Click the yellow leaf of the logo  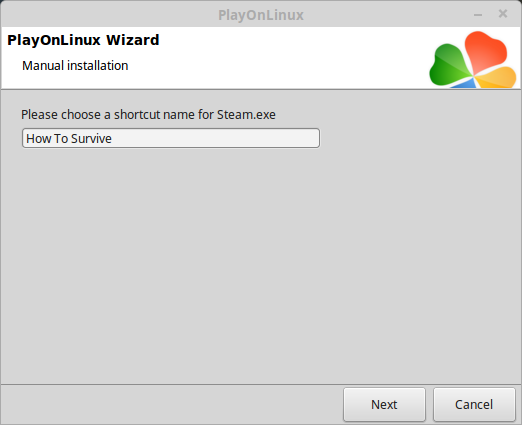[x=498, y=78]
